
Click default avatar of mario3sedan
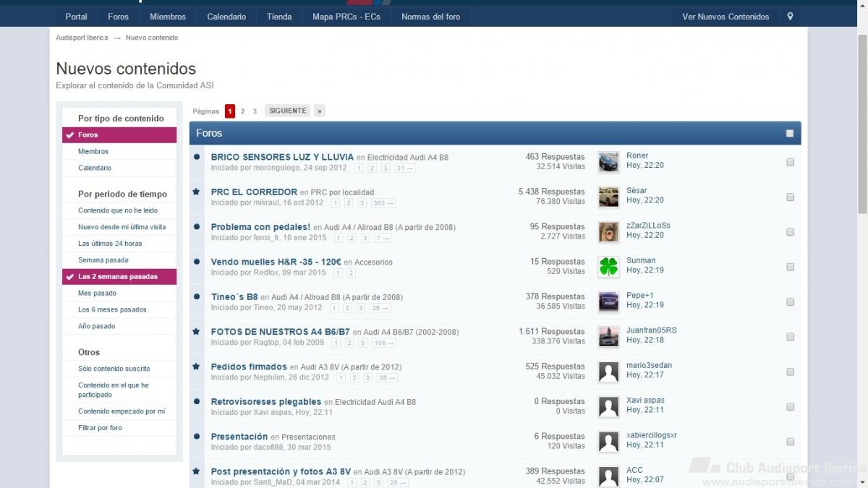pyautogui.click(x=608, y=372)
